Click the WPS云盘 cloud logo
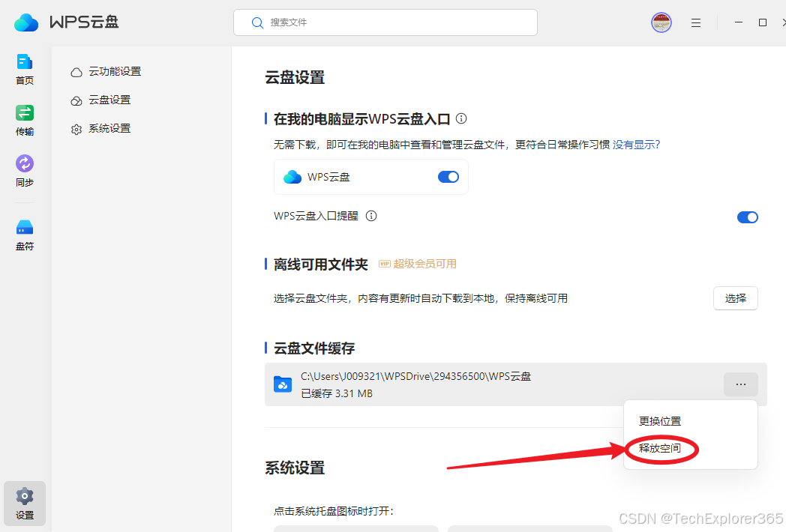 click(x=26, y=22)
